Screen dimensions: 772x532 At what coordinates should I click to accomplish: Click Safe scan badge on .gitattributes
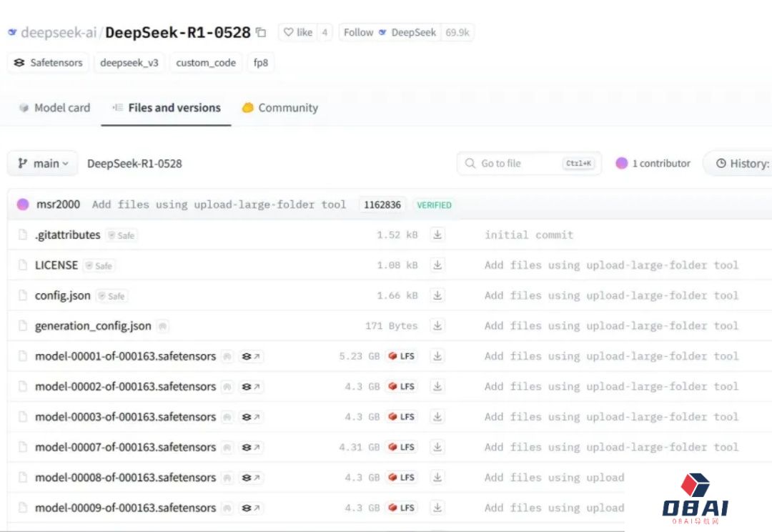pos(122,235)
